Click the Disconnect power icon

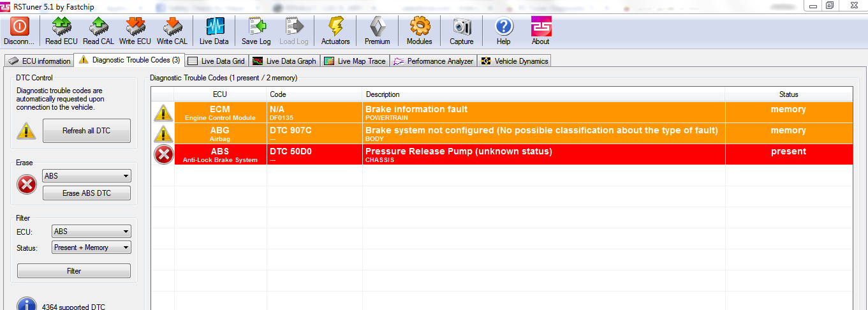pyautogui.click(x=19, y=26)
